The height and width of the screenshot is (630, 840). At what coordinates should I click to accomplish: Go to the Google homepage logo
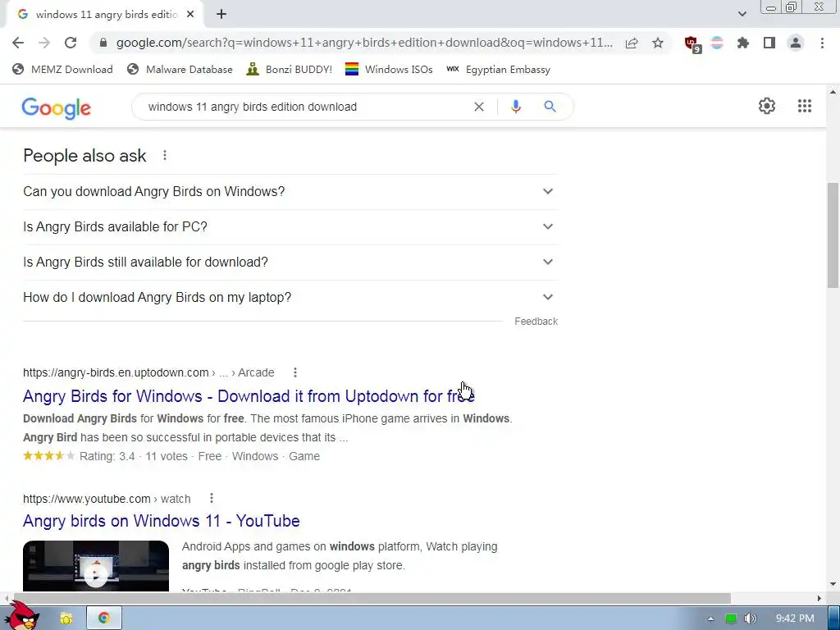57,108
